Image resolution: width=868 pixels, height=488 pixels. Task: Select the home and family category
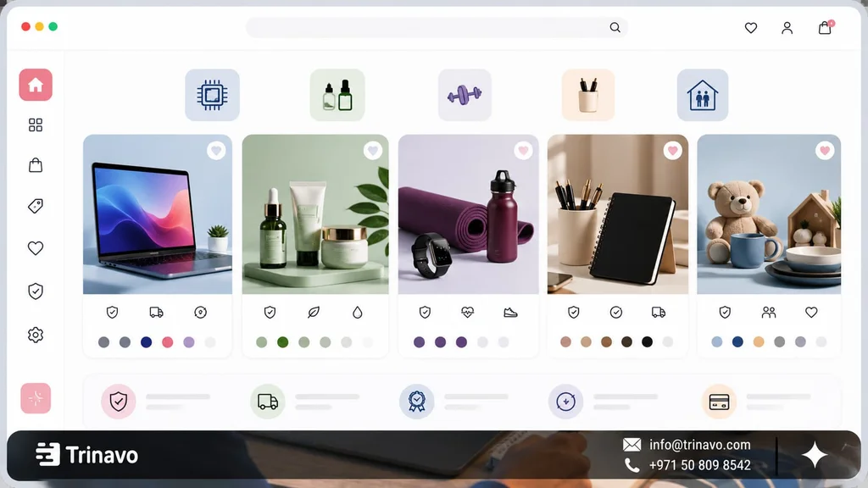click(703, 95)
